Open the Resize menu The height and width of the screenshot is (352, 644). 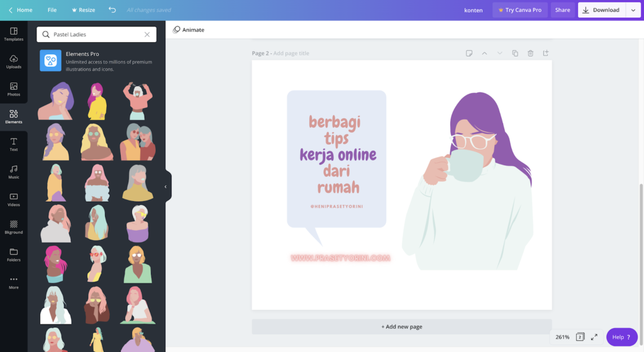click(x=83, y=10)
